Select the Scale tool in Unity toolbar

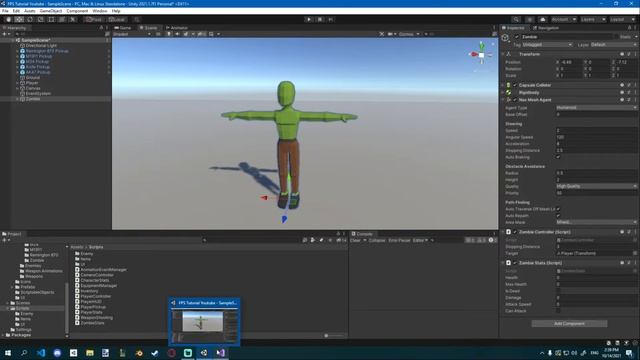(40, 19)
